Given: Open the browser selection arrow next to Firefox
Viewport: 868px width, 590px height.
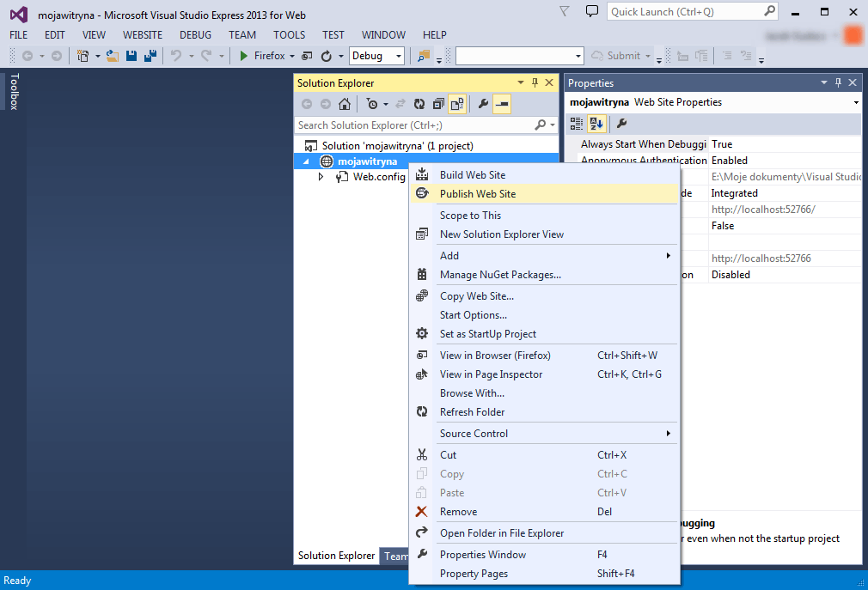Looking at the screenshot, I should [292, 56].
